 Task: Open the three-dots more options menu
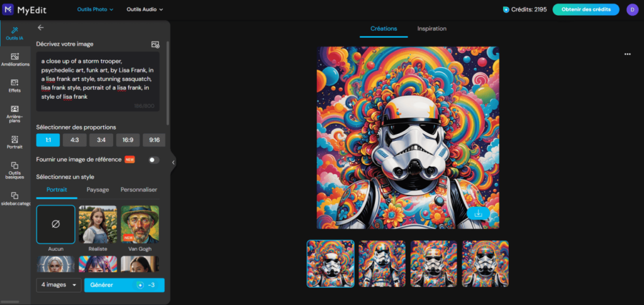click(627, 54)
